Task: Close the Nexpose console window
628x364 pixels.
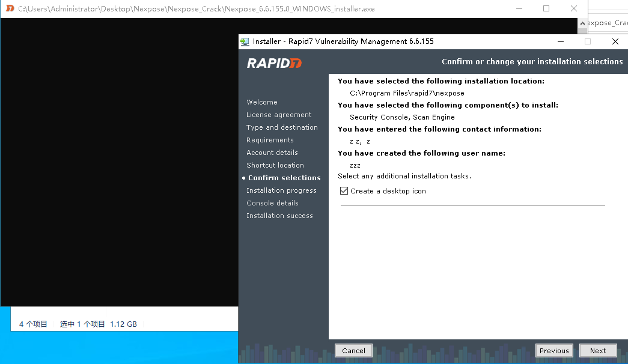Action: click(574, 8)
